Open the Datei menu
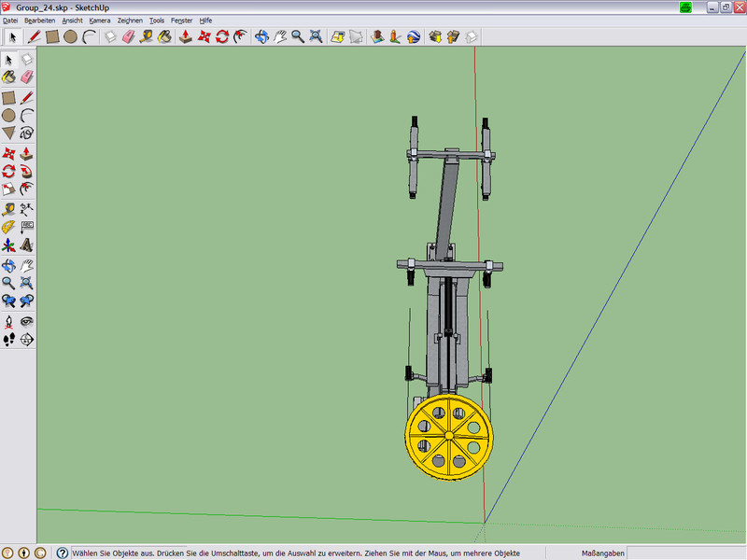 click(x=10, y=21)
